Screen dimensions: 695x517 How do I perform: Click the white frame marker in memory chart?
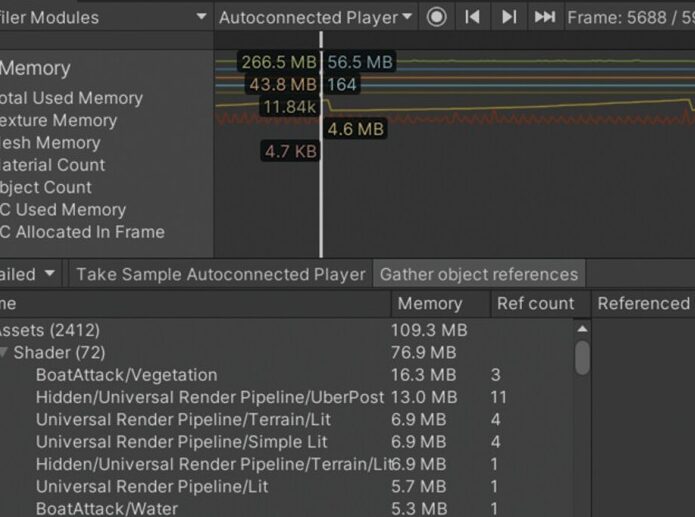tap(321, 144)
